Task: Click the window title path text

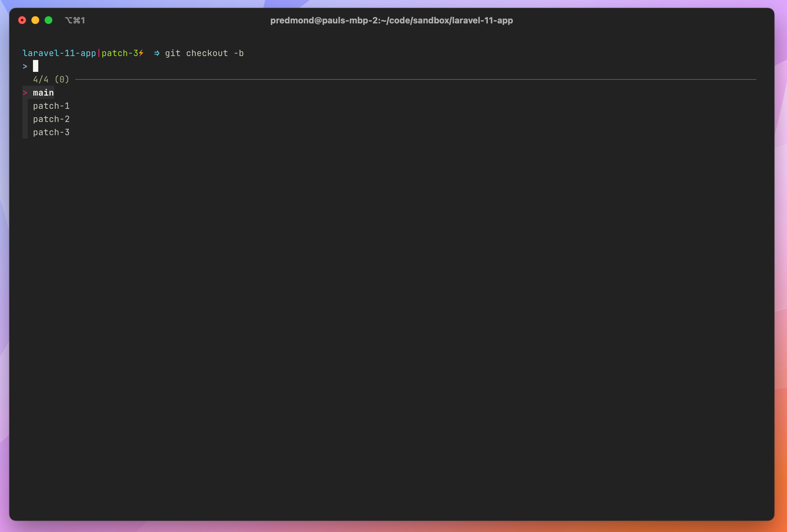Action: pyautogui.click(x=392, y=20)
